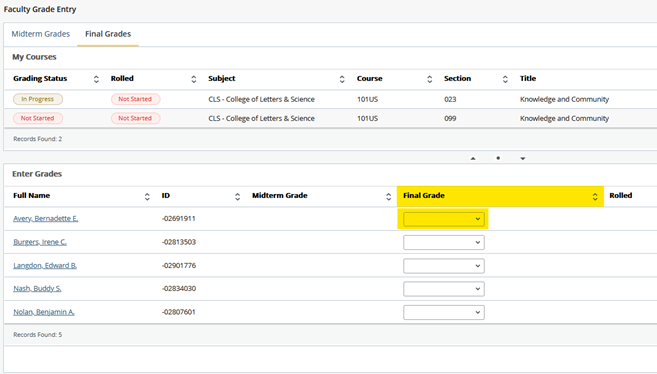Open Final Grade dropdown for Langdon, Edward
Image resolution: width=657 pixels, height=374 pixels.
point(444,266)
